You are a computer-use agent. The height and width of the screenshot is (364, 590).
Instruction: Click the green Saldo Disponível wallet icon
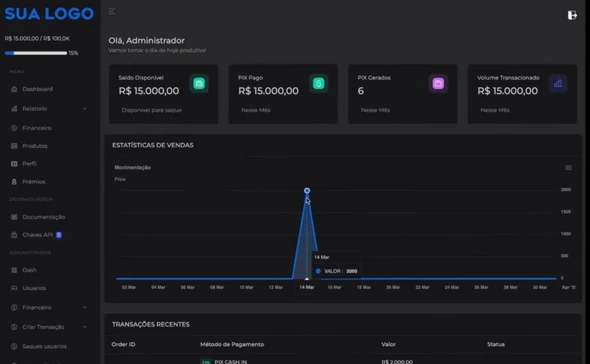click(x=199, y=84)
